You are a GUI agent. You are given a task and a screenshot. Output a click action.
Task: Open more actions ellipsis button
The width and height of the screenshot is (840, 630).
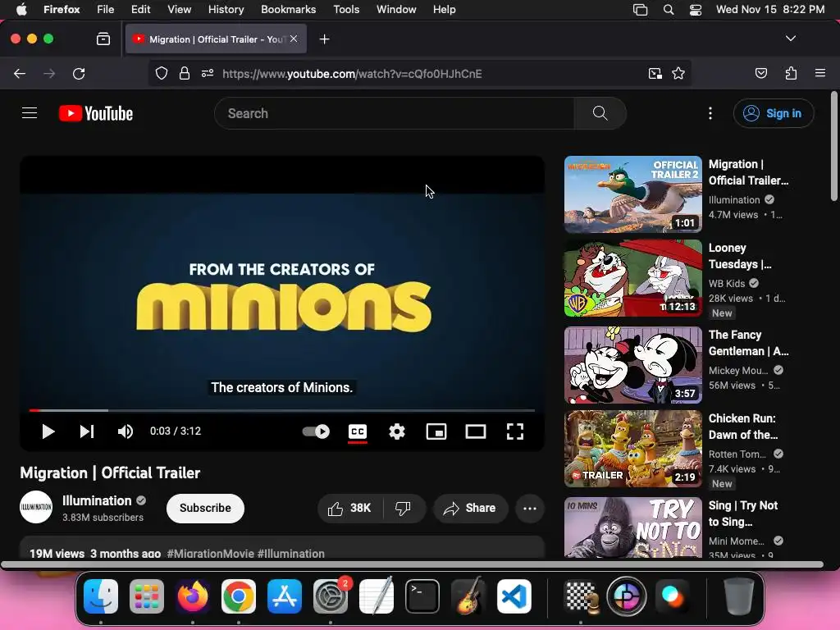click(x=530, y=508)
